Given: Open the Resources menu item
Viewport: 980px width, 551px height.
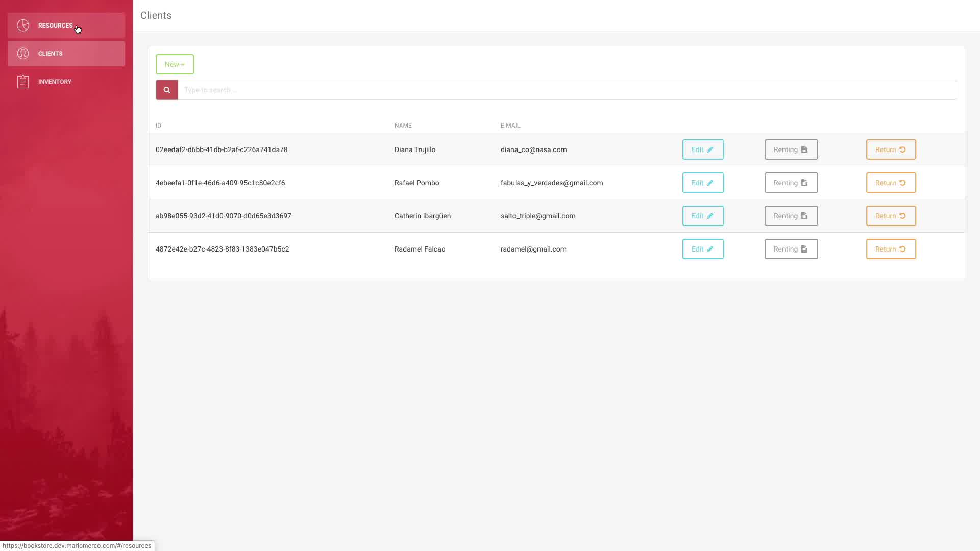Looking at the screenshot, I should pos(55,26).
